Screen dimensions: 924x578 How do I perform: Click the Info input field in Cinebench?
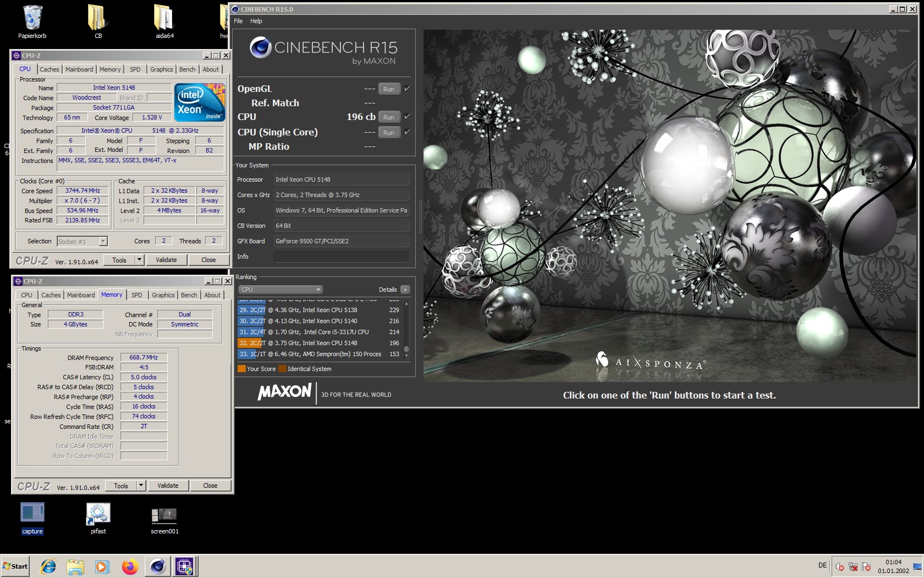pyautogui.click(x=342, y=257)
